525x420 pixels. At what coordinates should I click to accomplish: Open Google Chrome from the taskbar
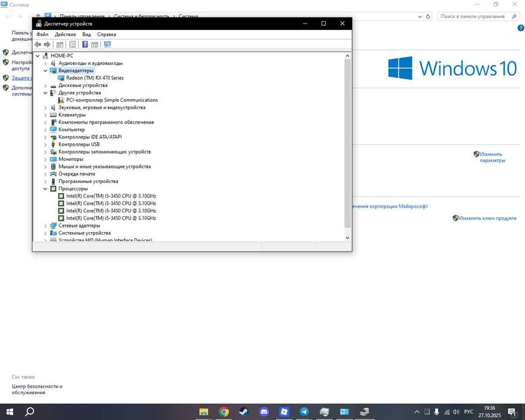(224, 412)
